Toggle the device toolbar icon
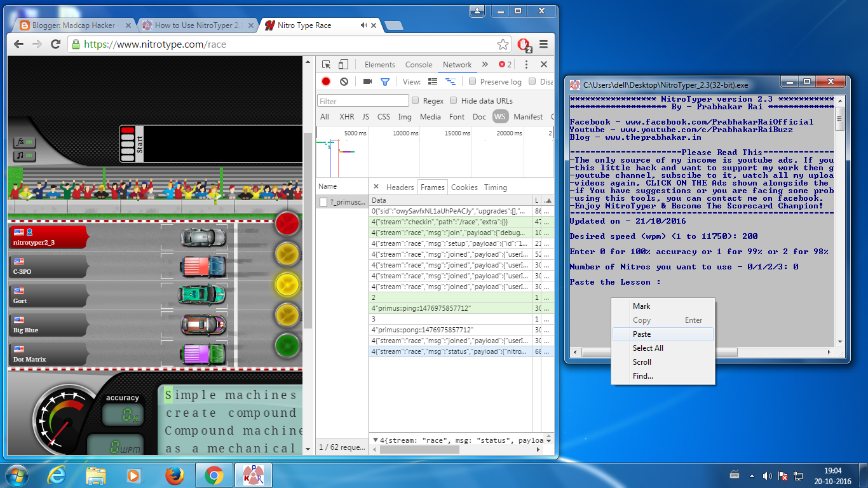Screen dimensions: 868x488 [x=343, y=64]
